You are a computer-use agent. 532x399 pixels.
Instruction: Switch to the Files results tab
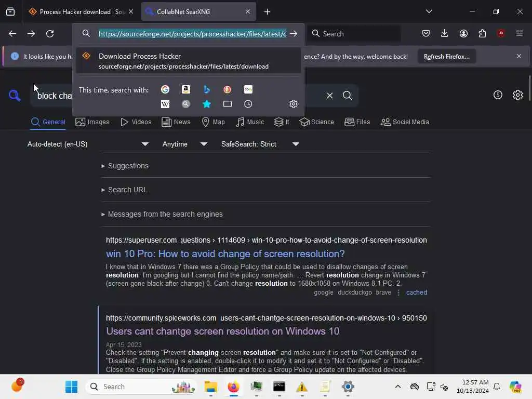click(357, 122)
